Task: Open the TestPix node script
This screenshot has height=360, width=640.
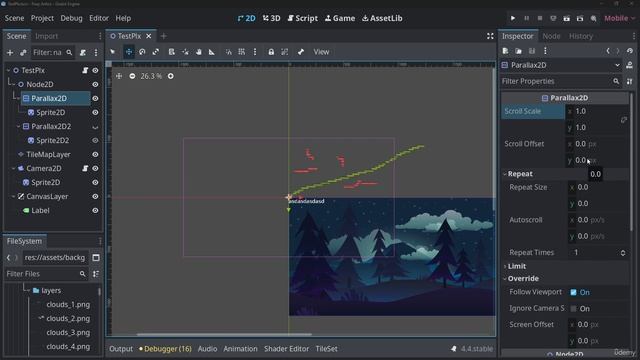Action: click(x=85, y=70)
